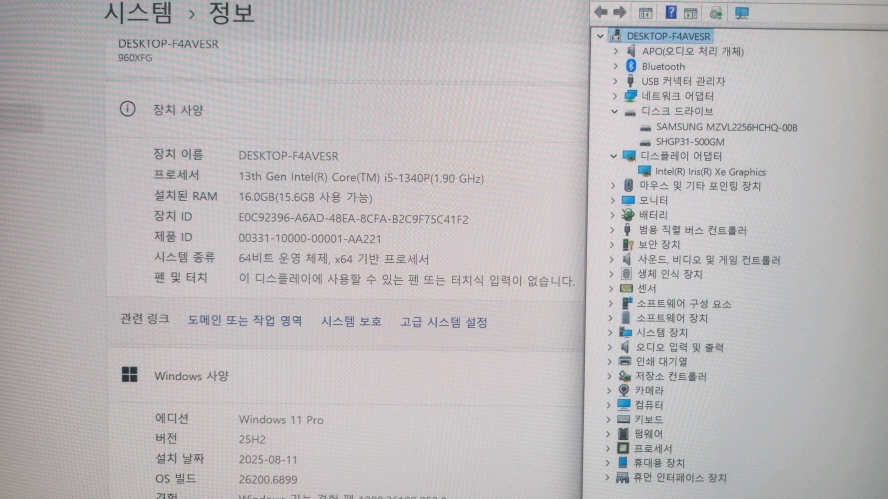Viewport: 888px width, 499px height.
Task: Select the 컴퓨터 category icon
Action: 624,404
